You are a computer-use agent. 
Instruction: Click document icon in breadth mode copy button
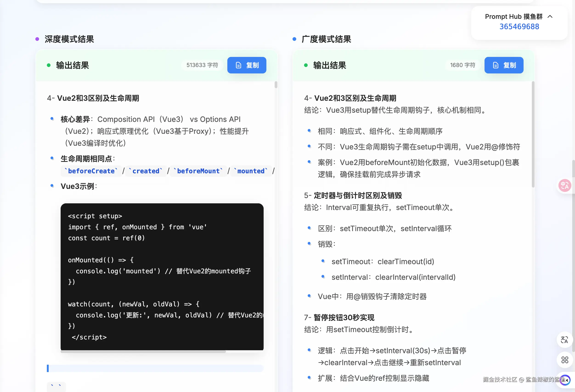pos(495,65)
